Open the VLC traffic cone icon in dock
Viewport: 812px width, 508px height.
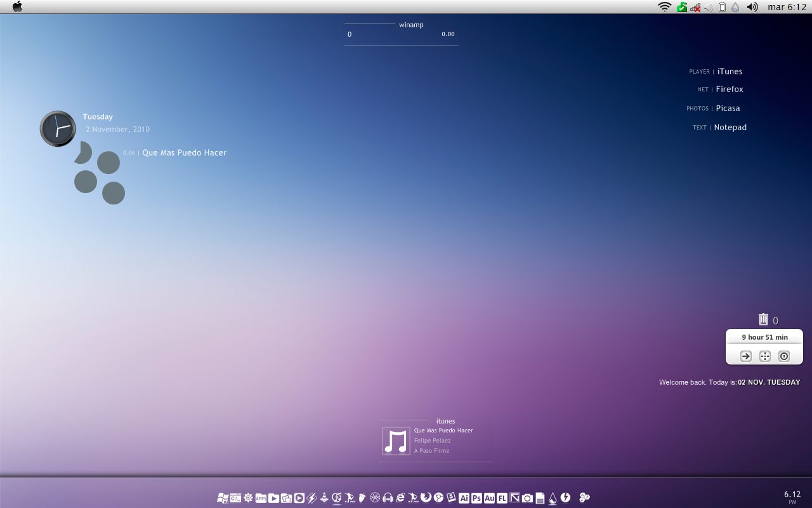[x=324, y=498]
